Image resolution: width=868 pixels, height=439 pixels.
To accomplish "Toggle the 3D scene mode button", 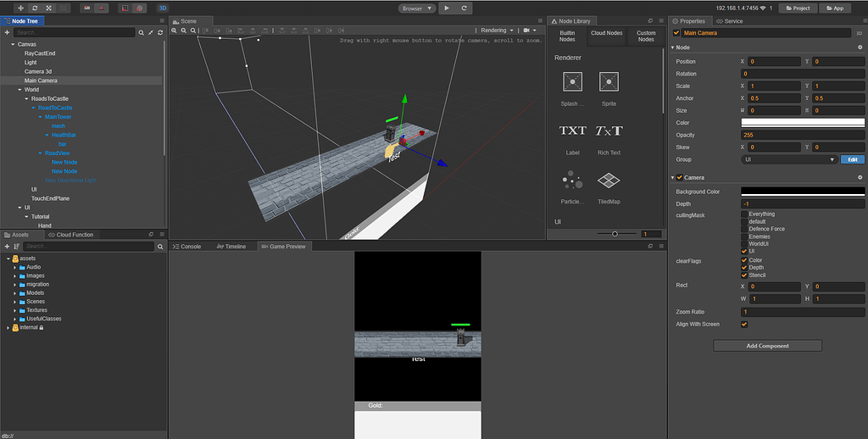I will point(163,8).
